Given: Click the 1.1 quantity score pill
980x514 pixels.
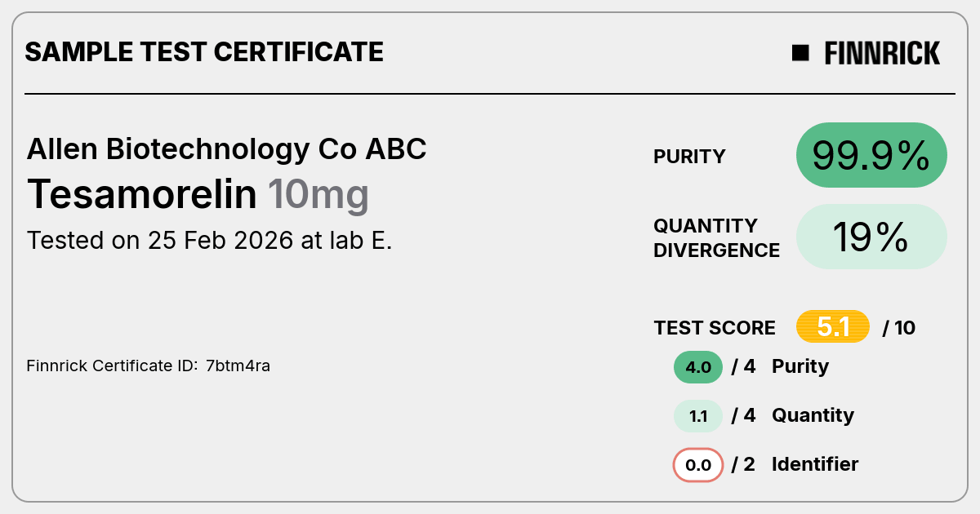Looking at the screenshot, I should point(698,416).
